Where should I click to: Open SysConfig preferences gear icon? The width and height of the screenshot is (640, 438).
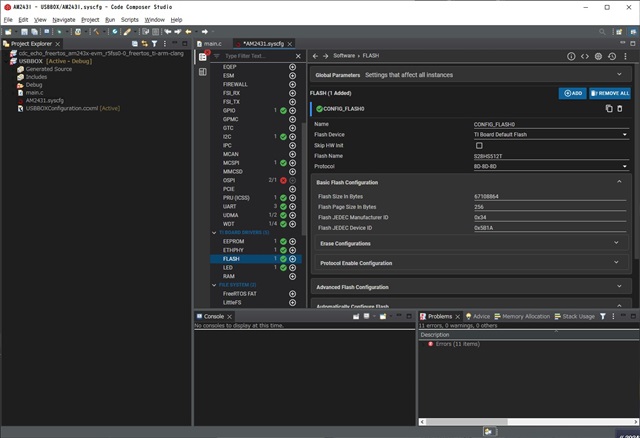[598, 56]
